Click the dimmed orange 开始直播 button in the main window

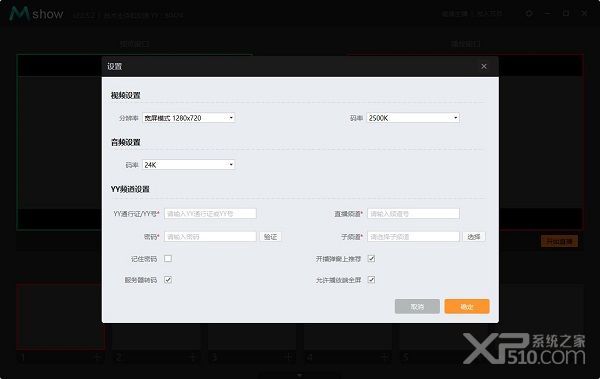click(559, 242)
